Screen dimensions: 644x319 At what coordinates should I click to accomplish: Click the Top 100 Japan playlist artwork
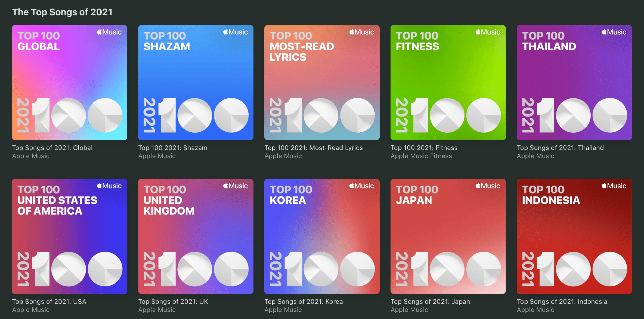pos(448,236)
